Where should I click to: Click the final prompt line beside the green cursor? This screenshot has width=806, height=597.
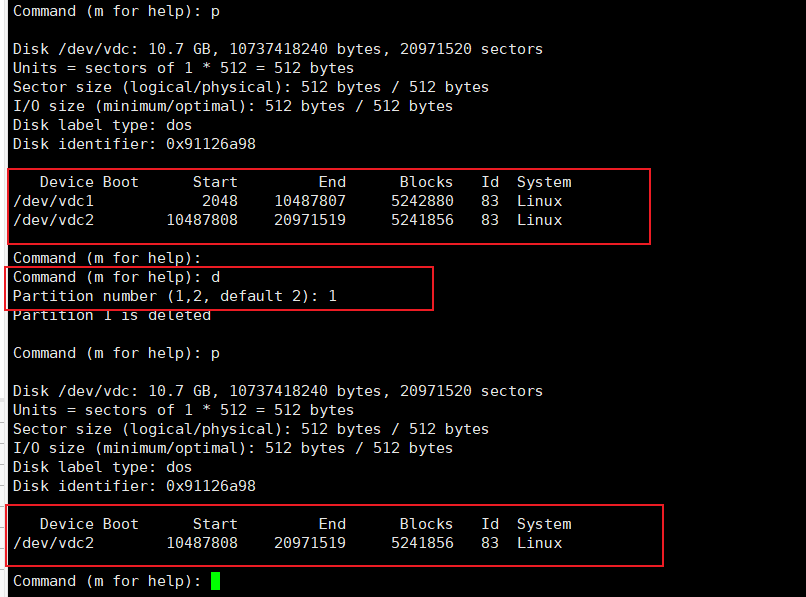click(107, 582)
